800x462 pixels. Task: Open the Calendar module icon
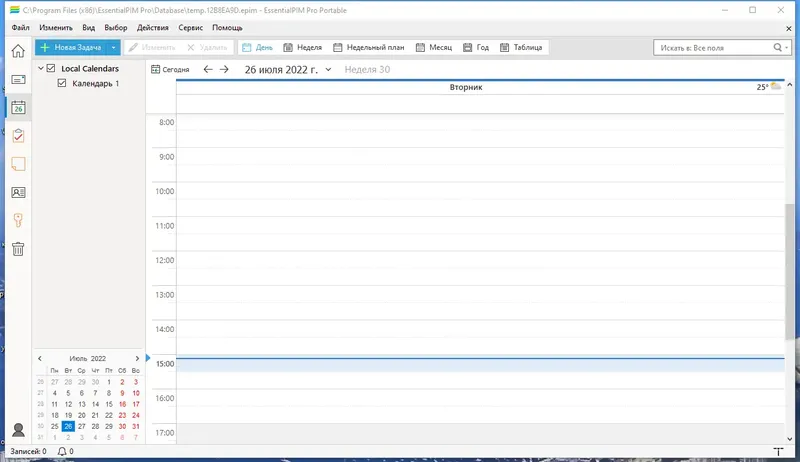click(18, 108)
